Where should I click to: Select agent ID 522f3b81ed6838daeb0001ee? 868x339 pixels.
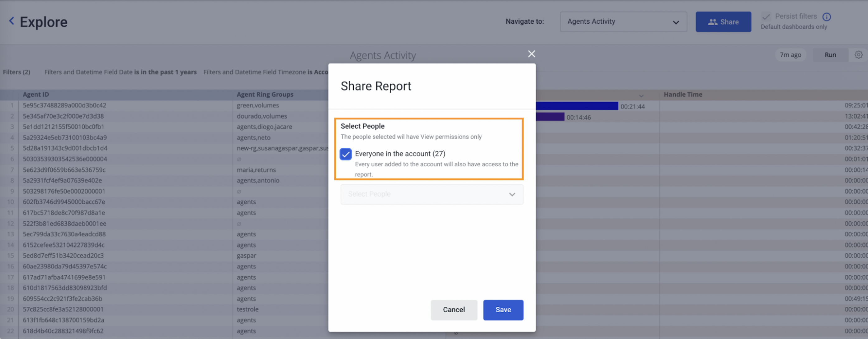[x=64, y=224]
